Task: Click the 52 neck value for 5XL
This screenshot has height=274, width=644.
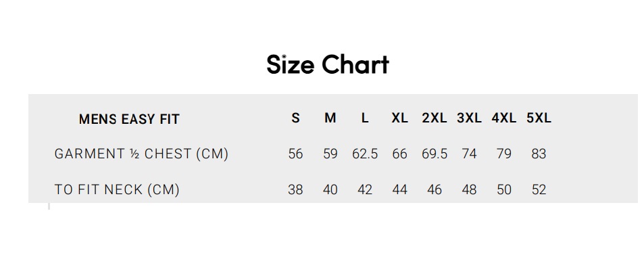Action: (539, 190)
